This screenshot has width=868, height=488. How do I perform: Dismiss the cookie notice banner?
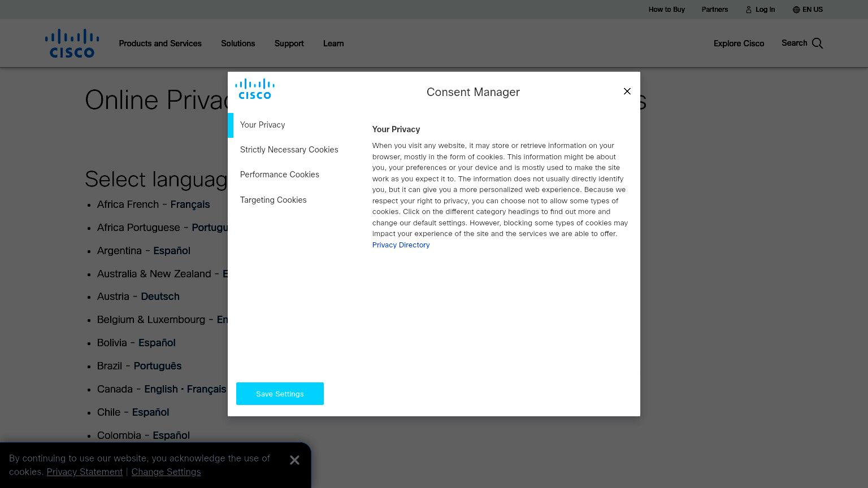(x=294, y=460)
